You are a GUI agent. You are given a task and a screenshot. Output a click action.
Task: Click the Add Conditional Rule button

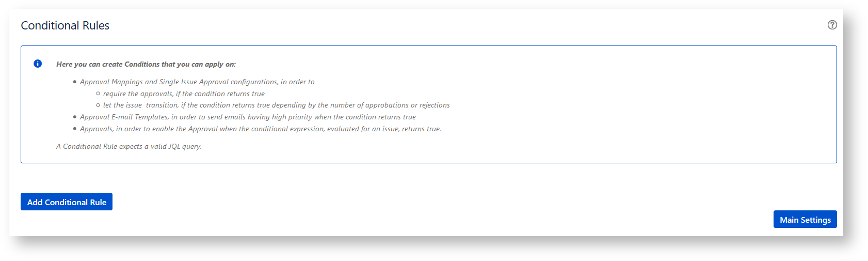67,202
